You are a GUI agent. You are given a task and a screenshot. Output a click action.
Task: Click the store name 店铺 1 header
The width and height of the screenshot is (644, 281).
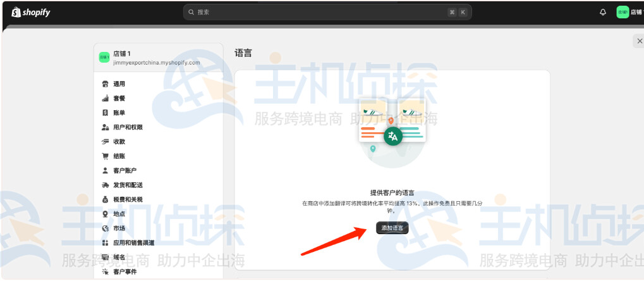122,54
